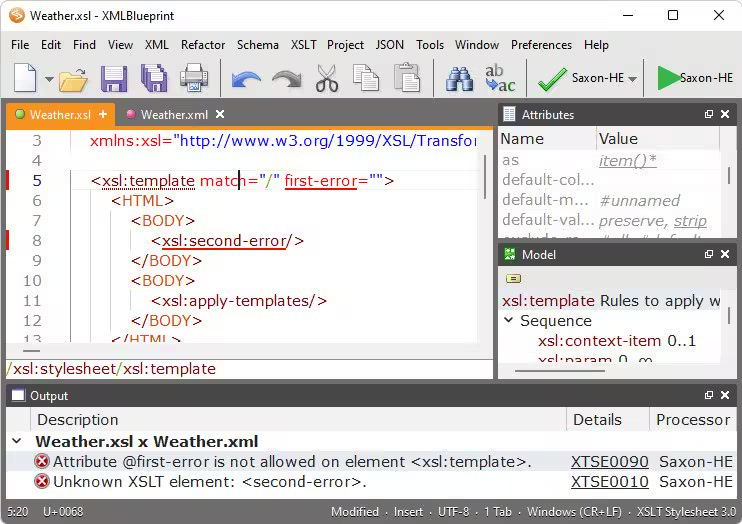742x524 pixels.
Task: Open the Preferences menu
Action: pyautogui.click(x=541, y=45)
